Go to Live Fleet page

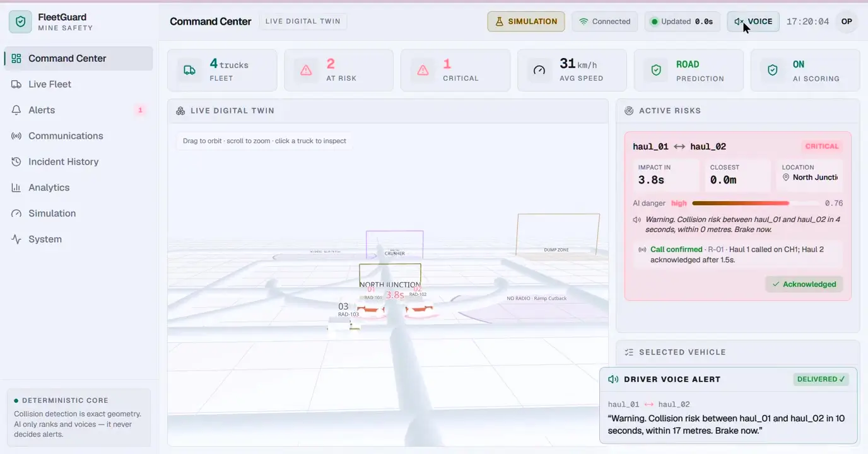click(x=78, y=84)
